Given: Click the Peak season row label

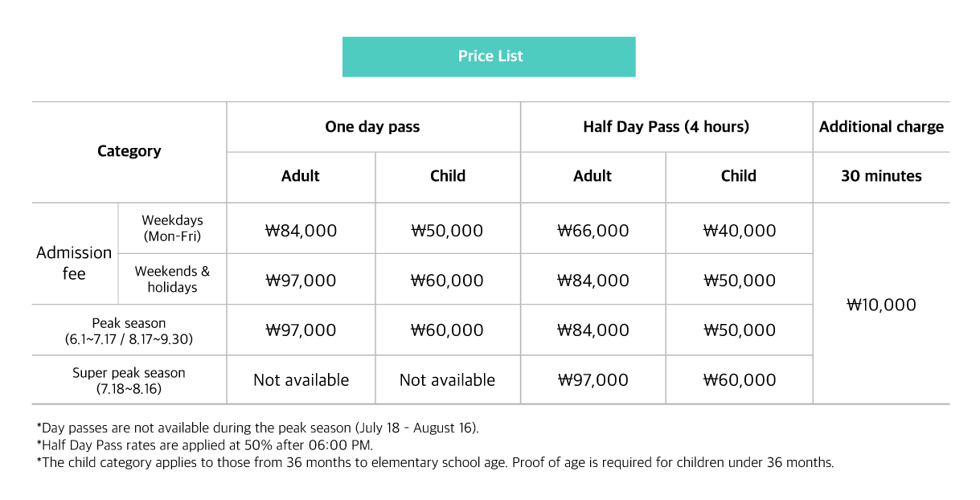Looking at the screenshot, I should click(129, 330).
